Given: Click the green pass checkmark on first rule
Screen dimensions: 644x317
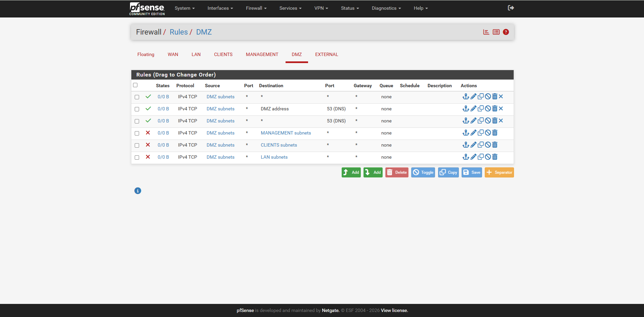Looking at the screenshot, I should (x=148, y=97).
